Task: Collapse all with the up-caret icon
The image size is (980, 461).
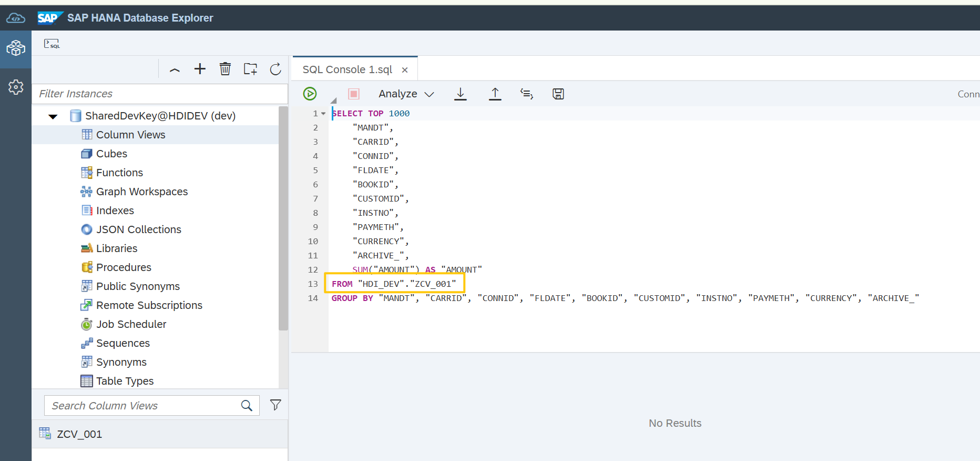Action: (x=175, y=69)
